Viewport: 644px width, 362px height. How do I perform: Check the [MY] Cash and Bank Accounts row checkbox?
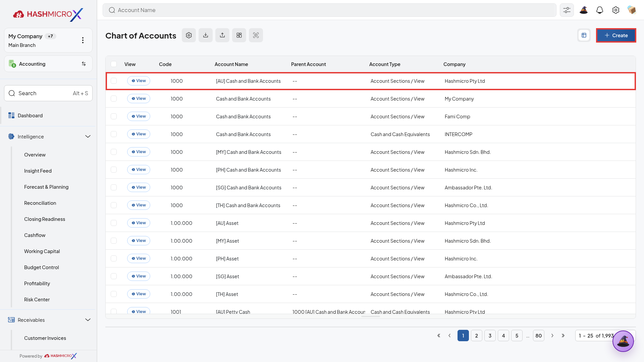click(x=114, y=152)
